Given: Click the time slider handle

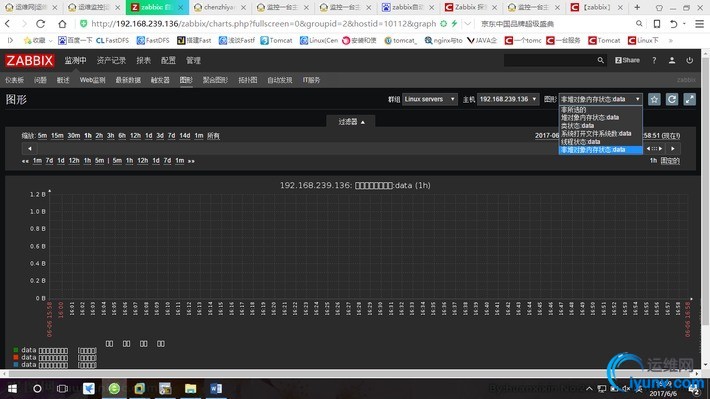Looking at the screenshot, I should (x=654, y=149).
